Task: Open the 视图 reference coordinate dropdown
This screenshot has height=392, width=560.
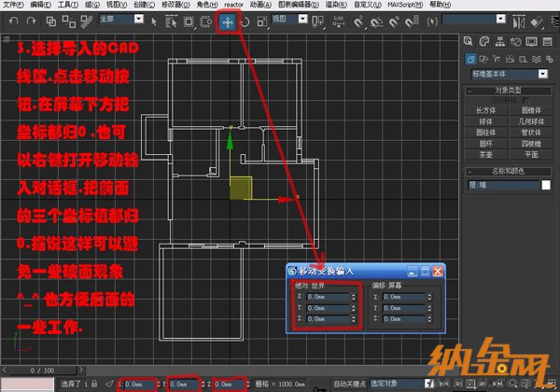Action: click(302, 19)
